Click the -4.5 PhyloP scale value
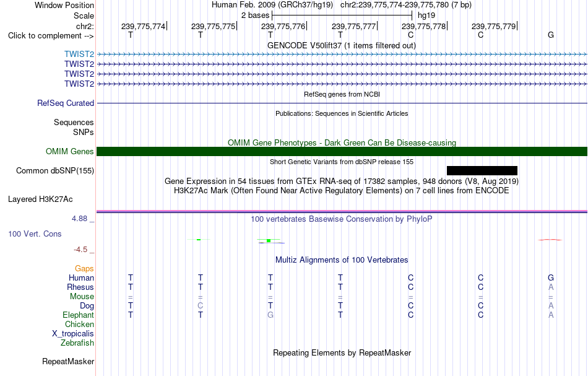 tap(80, 250)
